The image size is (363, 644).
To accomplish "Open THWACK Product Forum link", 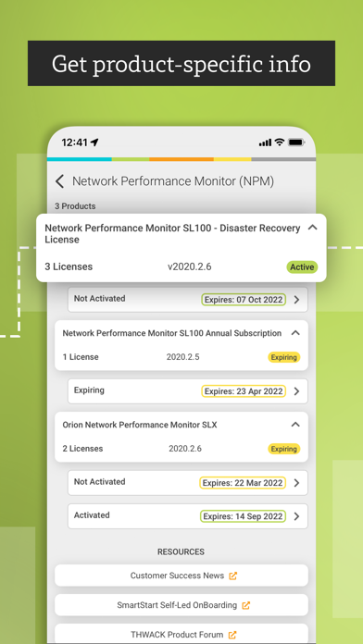I will (181, 634).
